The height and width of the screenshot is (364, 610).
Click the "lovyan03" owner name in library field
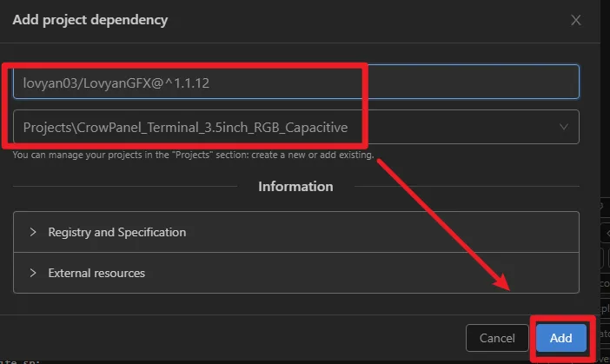click(50, 83)
